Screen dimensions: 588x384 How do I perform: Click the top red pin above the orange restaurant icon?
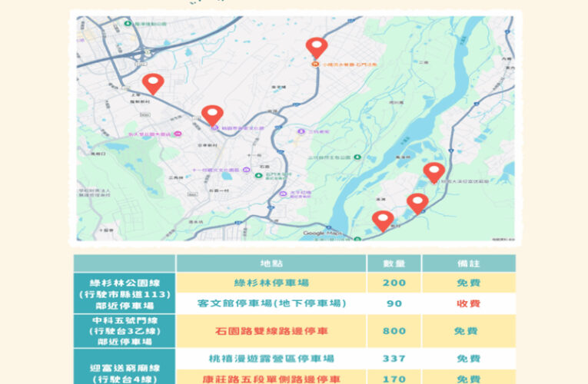316,48
